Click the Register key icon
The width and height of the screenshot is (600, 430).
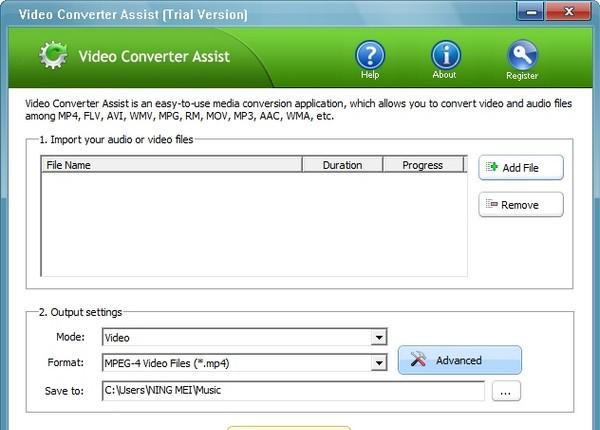point(522,55)
